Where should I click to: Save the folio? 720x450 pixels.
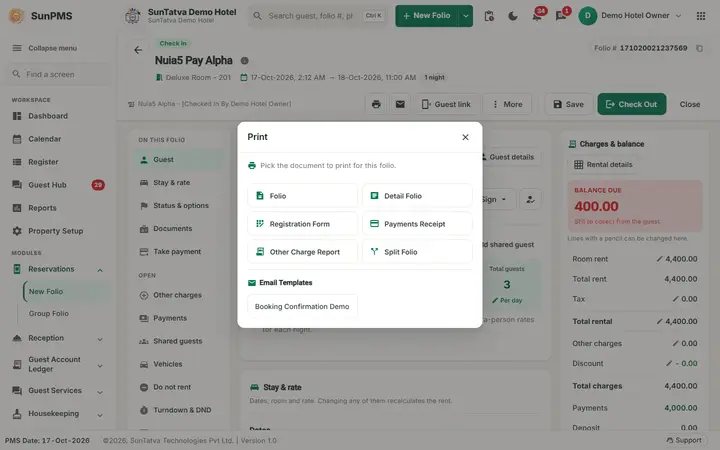coord(568,104)
